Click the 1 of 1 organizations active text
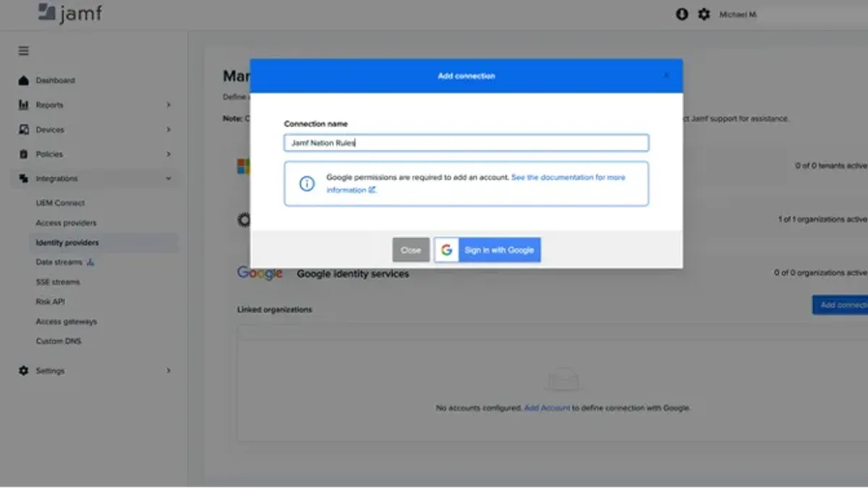868x488 pixels. 822,219
